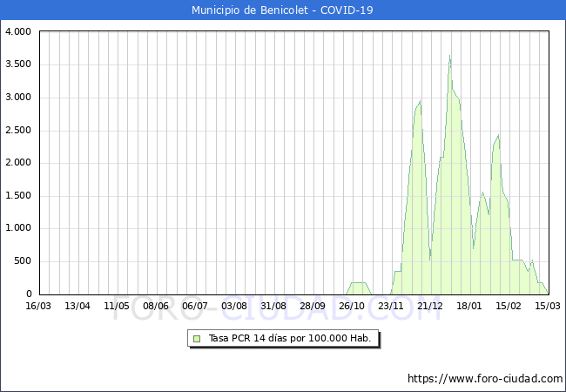Click the x-axis date 08/06
Image resolution: width=566 pixels, height=392 pixels.
coord(156,306)
